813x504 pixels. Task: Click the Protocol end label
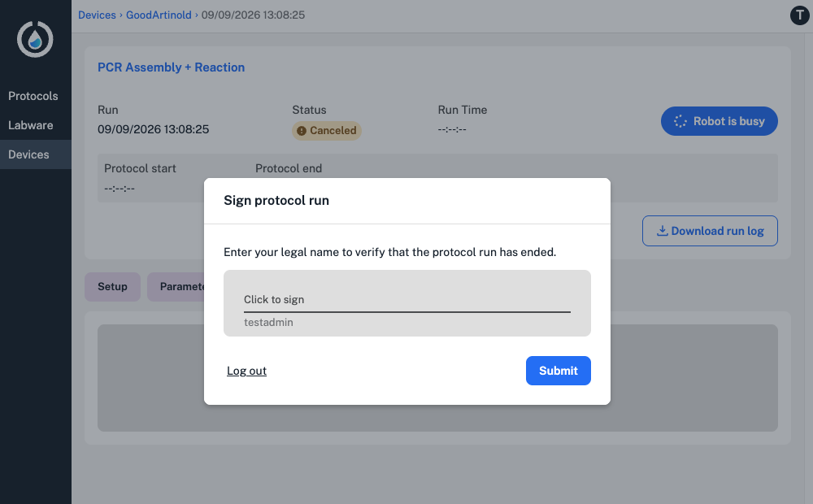pos(289,168)
